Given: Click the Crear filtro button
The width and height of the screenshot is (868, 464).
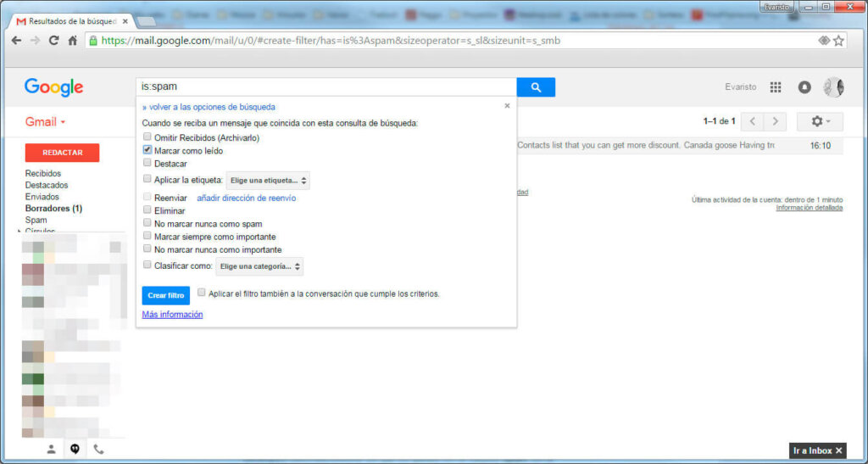Looking at the screenshot, I should click(165, 296).
